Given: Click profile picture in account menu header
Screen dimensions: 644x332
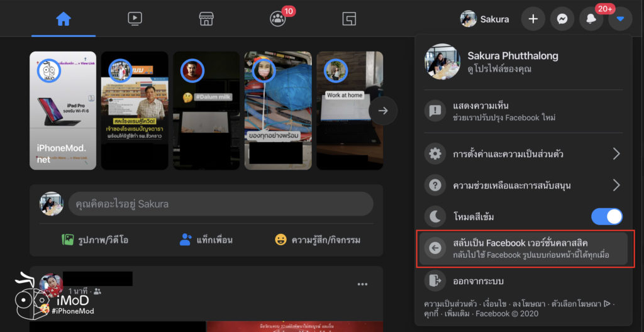Looking at the screenshot, I should pos(442,62).
